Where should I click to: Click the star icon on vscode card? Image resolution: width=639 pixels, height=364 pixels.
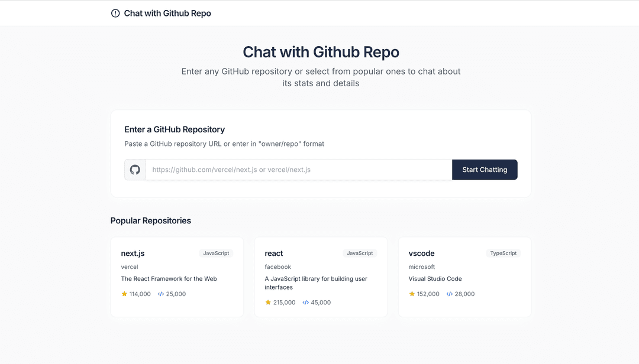pyautogui.click(x=412, y=294)
